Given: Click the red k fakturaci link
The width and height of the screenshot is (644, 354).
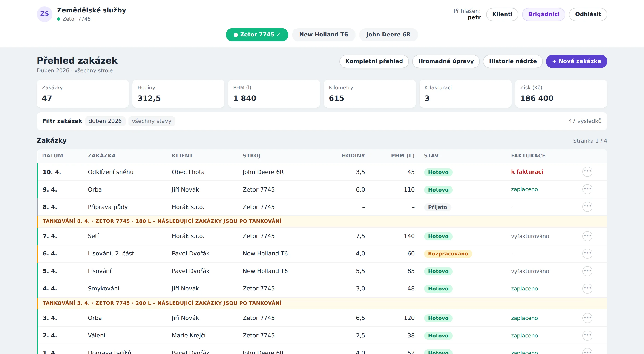Looking at the screenshot, I should click(x=527, y=172).
